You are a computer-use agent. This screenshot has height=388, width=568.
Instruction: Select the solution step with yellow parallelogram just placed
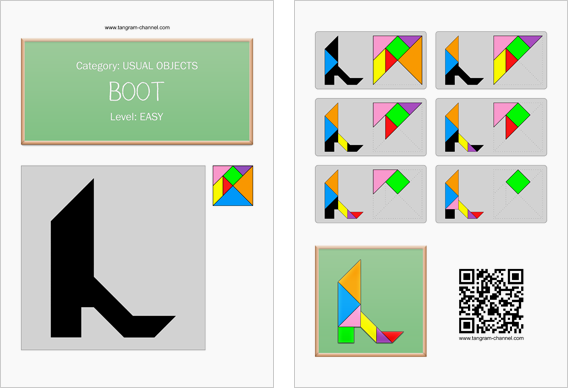click(371, 127)
